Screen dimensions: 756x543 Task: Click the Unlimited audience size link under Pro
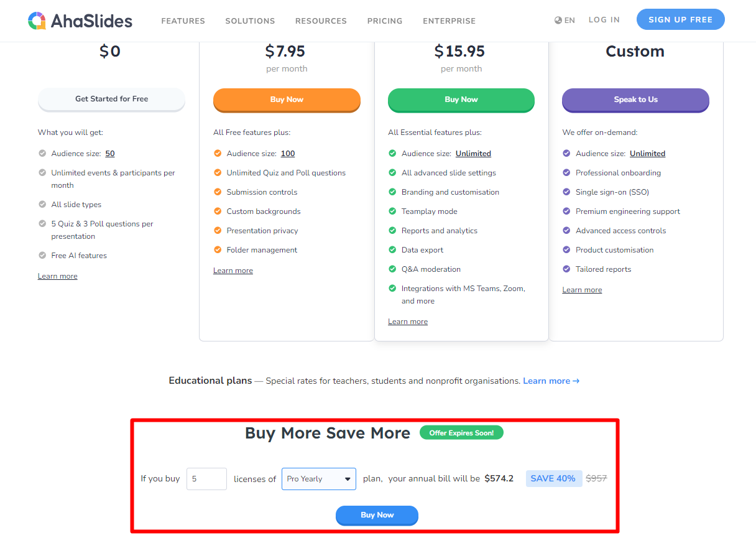473,154
